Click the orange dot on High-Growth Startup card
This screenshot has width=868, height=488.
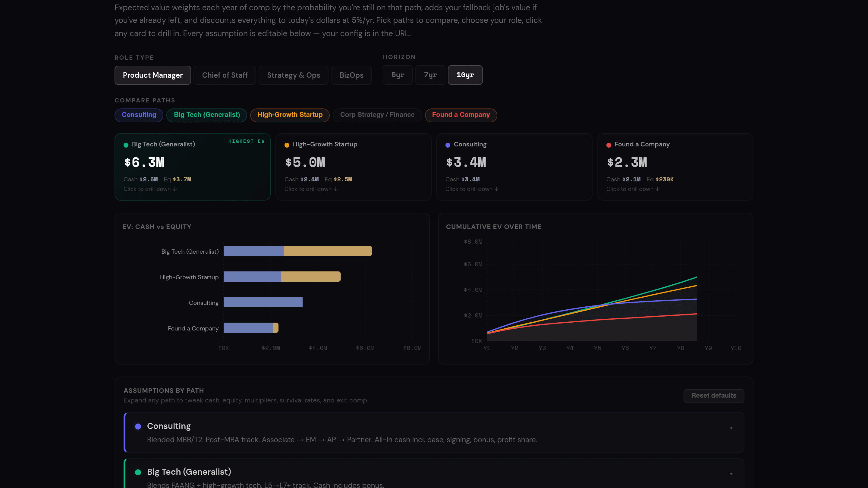pos(287,145)
